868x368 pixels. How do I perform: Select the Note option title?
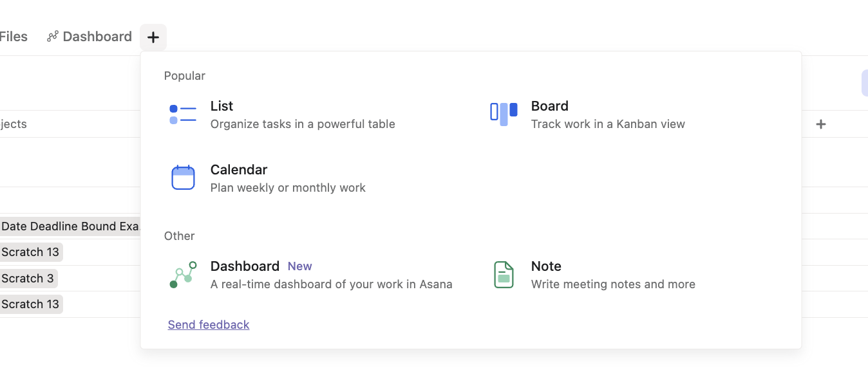pos(546,266)
